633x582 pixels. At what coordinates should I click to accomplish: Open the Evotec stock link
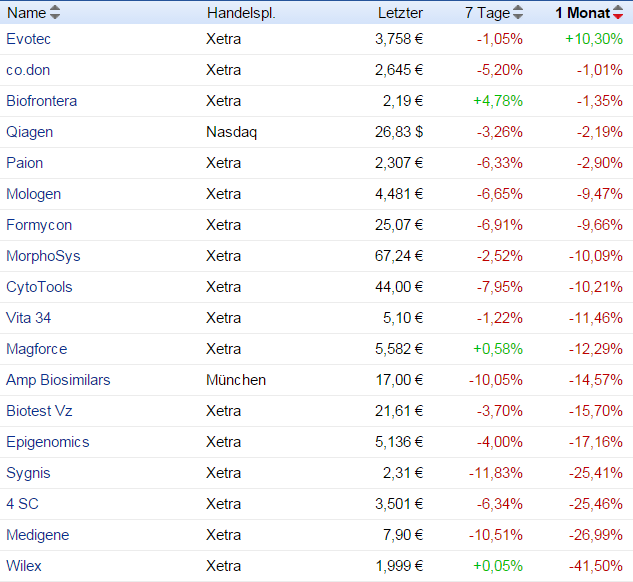pos(28,39)
